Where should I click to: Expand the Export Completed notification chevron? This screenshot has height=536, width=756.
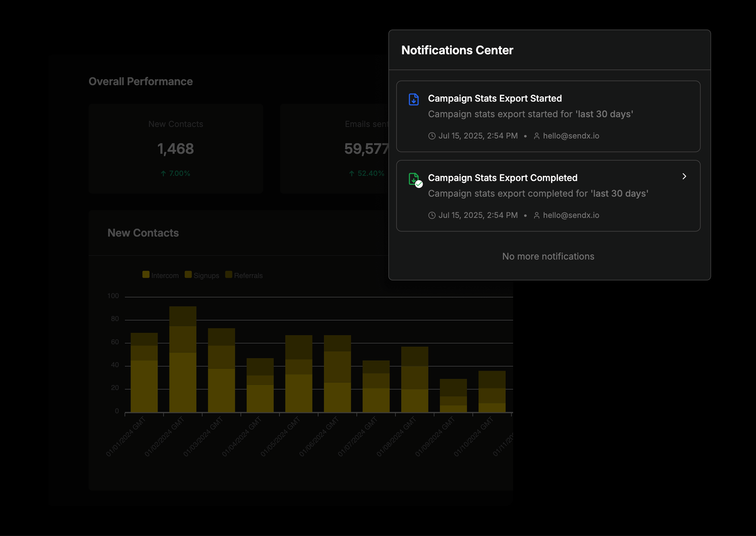click(684, 177)
